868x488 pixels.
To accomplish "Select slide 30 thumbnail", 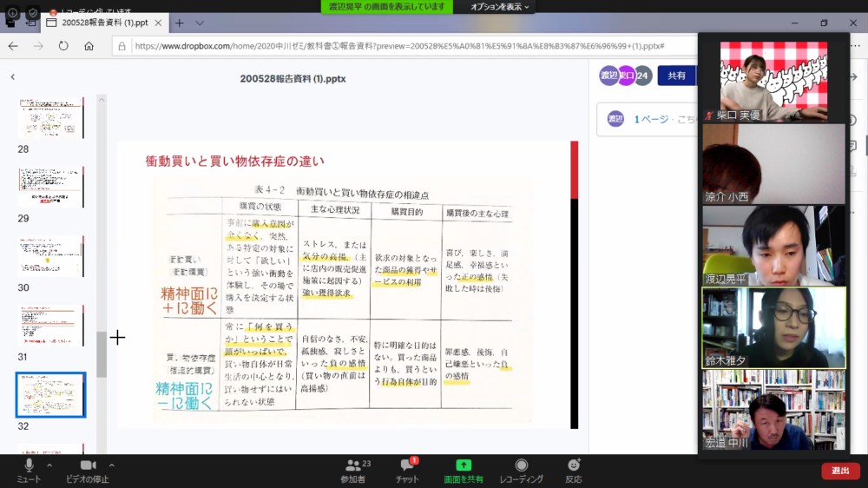I will coord(51,256).
